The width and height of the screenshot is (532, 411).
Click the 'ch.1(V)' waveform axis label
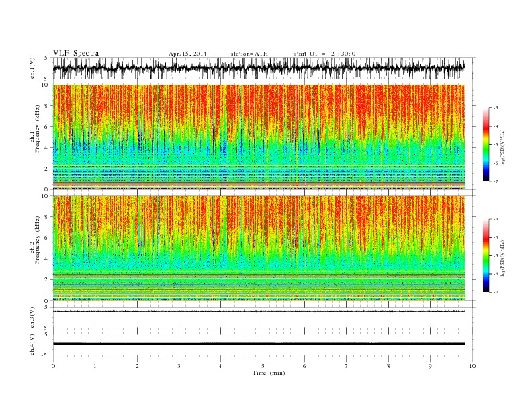click(x=32, y=68)
